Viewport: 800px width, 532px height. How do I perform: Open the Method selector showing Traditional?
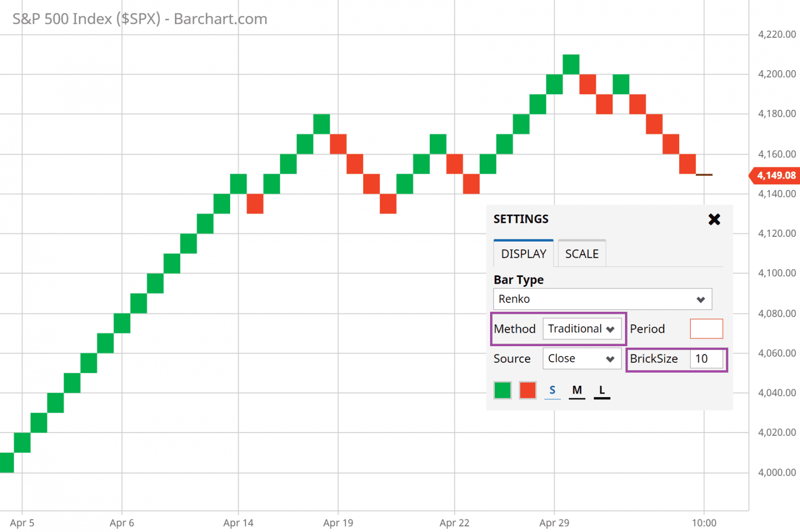pos(582,328)
